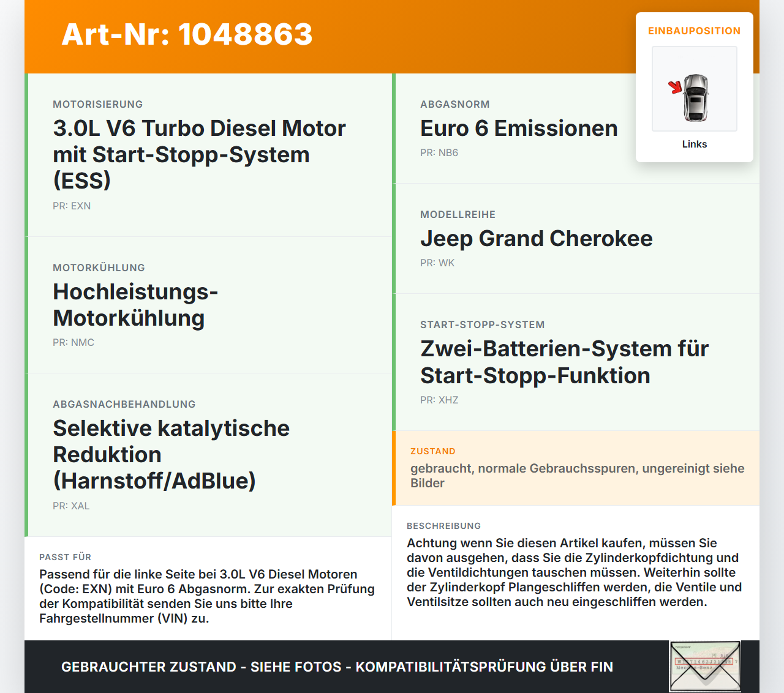784x693 pixels.
Task: Select '3.0L V6 Turbo Diesel Motor' text
Action: (x=199, y=128)
